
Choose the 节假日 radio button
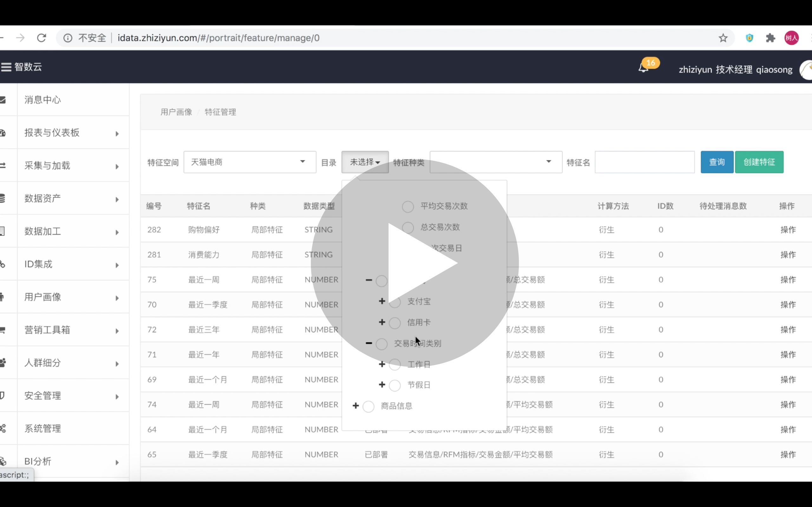395,385
